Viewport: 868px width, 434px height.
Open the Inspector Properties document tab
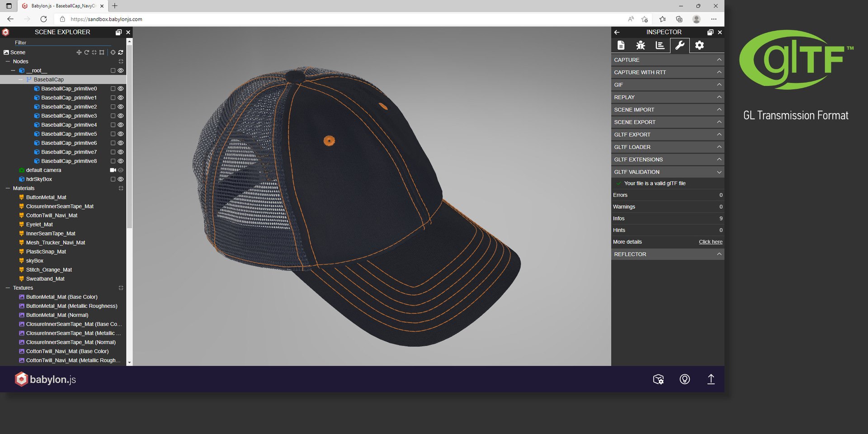621,45
